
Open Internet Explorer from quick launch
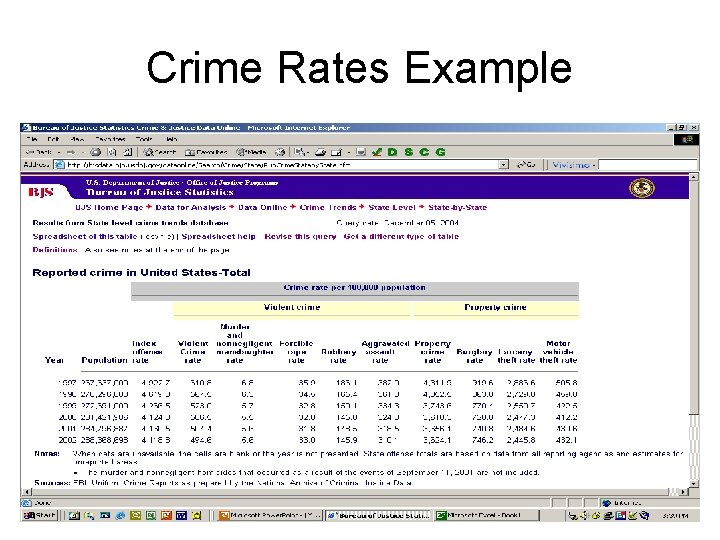(120, 516)
